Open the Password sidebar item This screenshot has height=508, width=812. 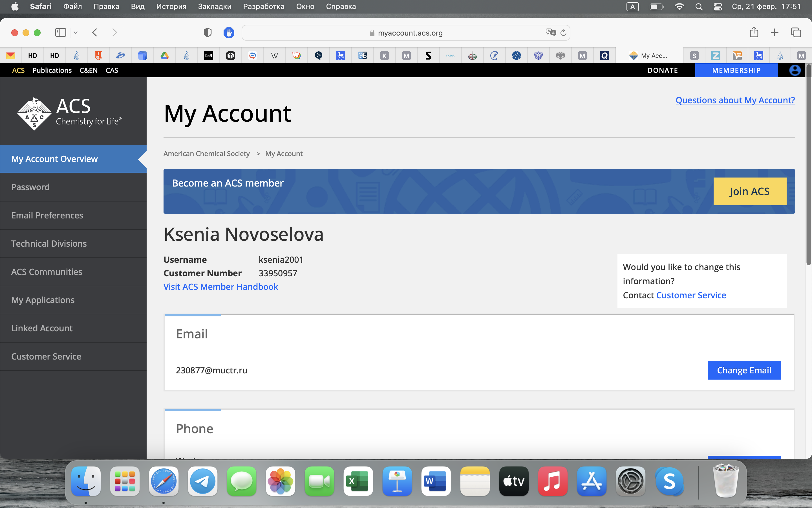click(x=73, y=187)
